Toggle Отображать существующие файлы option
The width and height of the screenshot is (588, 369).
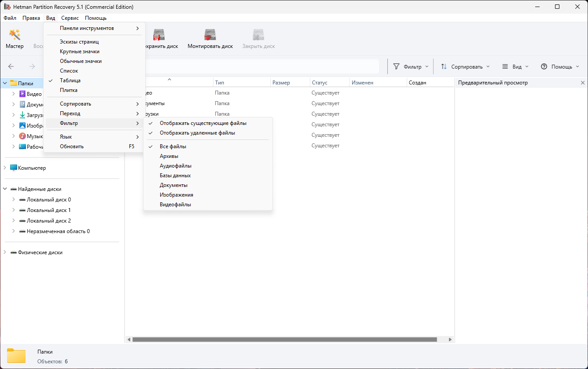[x=208, y=123]
